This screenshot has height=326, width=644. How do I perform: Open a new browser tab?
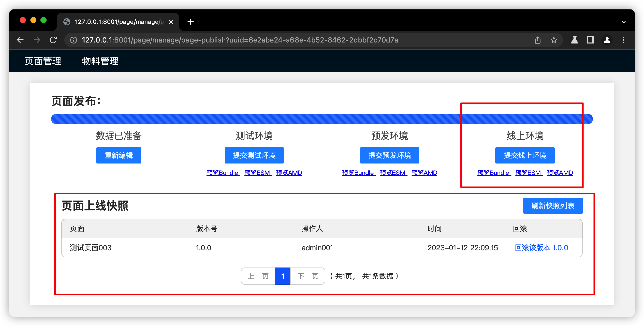[191, 22]
